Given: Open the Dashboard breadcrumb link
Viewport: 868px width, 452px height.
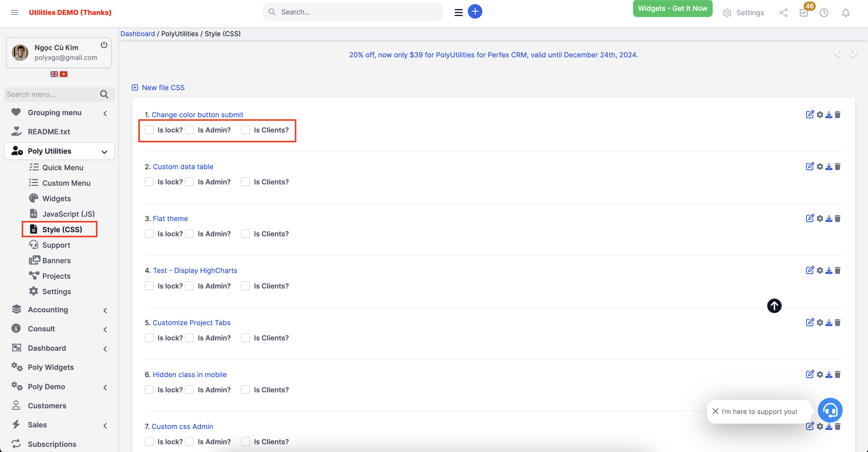Looking at the screenshot, I should (138, 34).
